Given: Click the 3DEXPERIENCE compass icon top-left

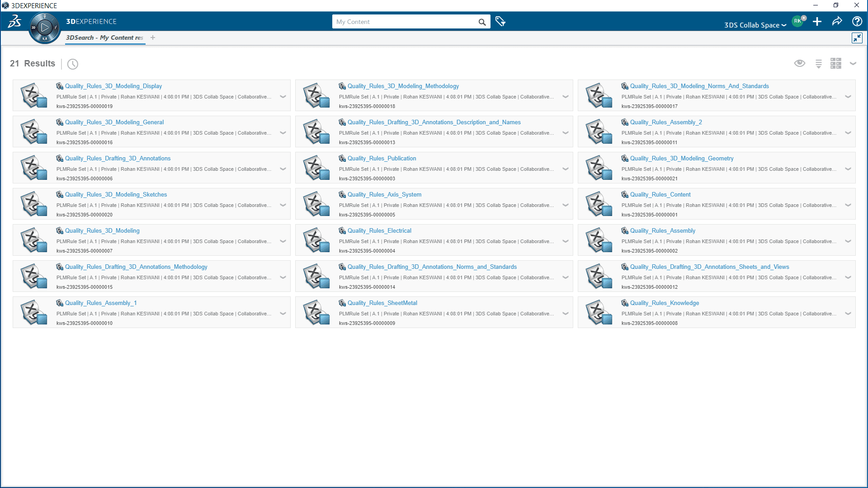Looking at the screenshot, I should click(x=44, y=28).
